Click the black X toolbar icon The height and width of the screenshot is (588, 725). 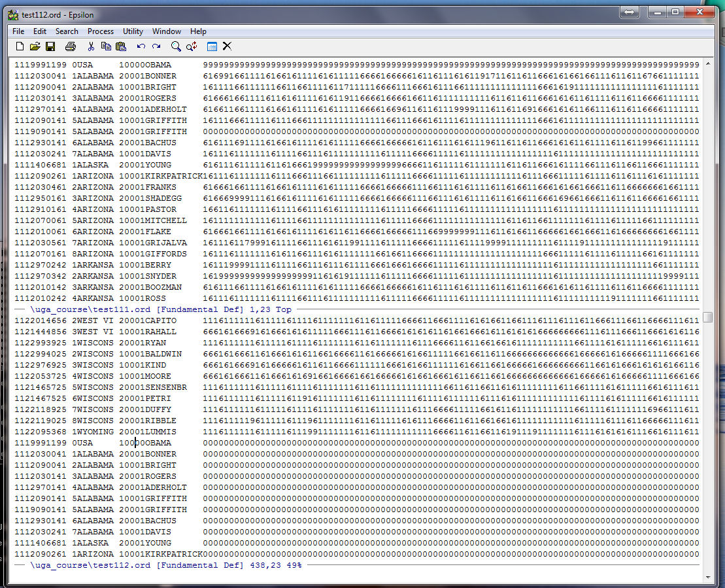click(227, 46)
